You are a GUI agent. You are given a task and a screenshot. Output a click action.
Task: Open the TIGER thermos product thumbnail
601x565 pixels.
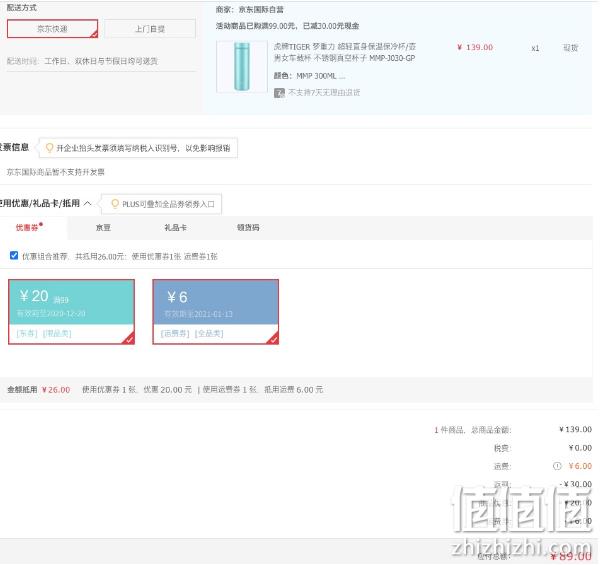click(242, 67)
